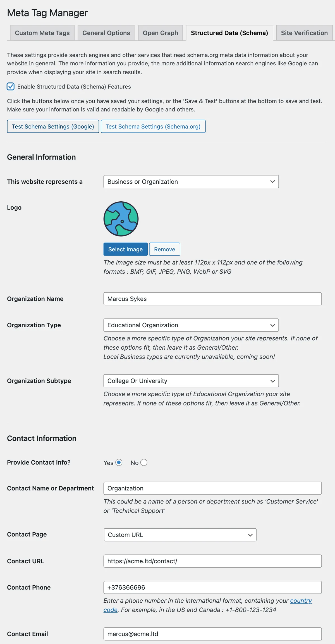Viewport: 335px width, 644px height.
Task: Switch to the Custom Meta Tags tab
Action: click(x=42, y=33)
